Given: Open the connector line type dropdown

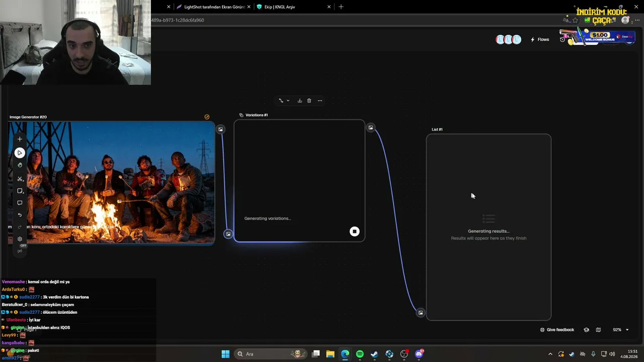Looking at the screenshot, I should click(284, 101).
